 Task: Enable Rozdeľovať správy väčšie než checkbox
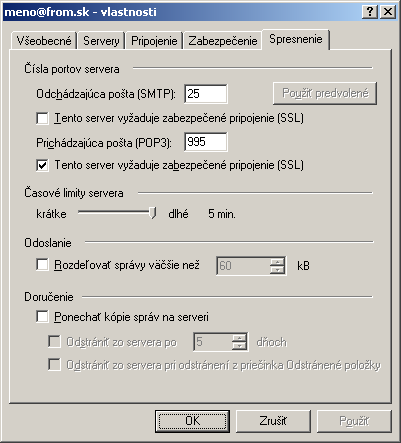[42, 265]
